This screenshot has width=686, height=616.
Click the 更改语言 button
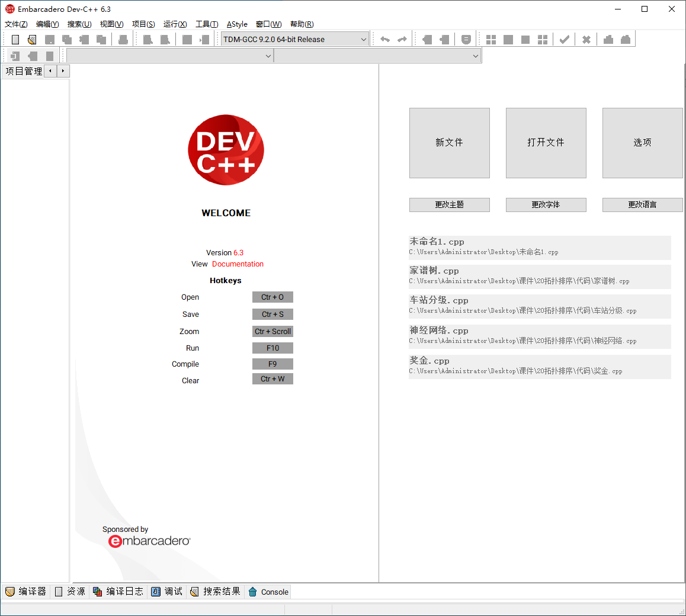(642, 205)
